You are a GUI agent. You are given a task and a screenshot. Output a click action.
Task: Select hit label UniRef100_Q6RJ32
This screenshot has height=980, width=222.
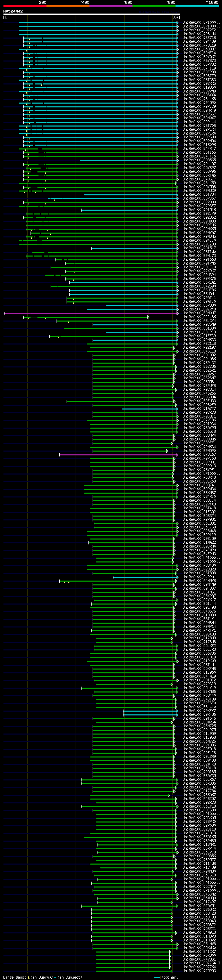tap(199, 363)
